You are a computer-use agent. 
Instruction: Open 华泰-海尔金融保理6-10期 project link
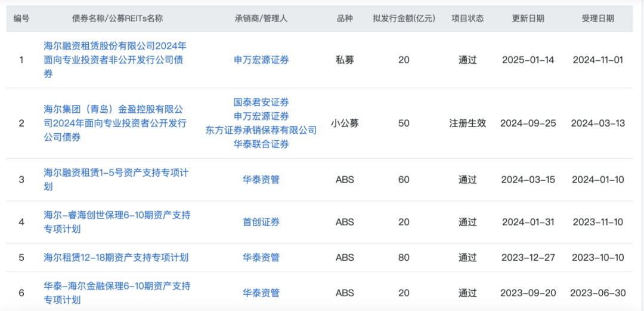click(117, 292)
